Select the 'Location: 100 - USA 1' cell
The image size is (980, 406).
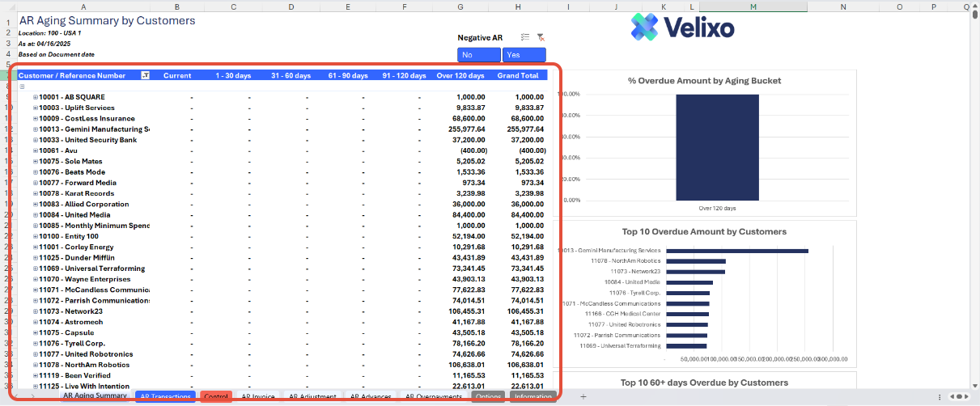tap(50, 33)
